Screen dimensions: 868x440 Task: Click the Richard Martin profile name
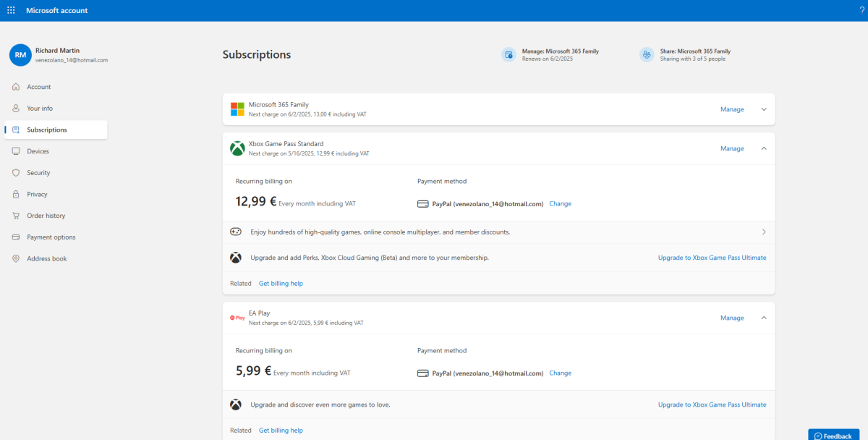pyautogui.click(x=57, y=51)
